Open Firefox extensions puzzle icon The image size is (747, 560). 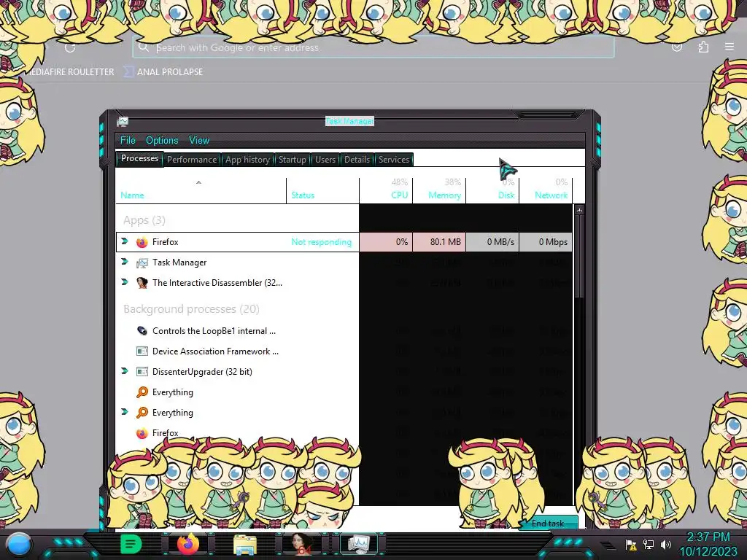click(x=703, y=47)
